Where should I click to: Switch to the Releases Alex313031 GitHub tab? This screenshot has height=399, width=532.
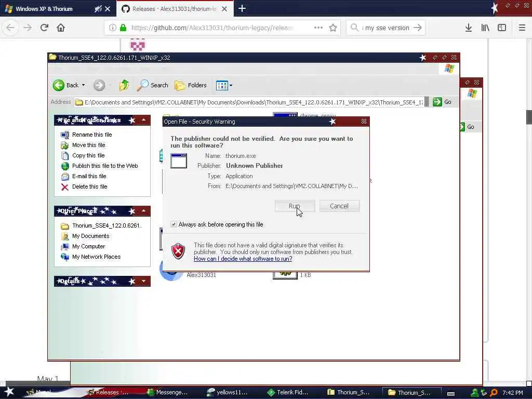pyautogui.click(x=175, y=9)
